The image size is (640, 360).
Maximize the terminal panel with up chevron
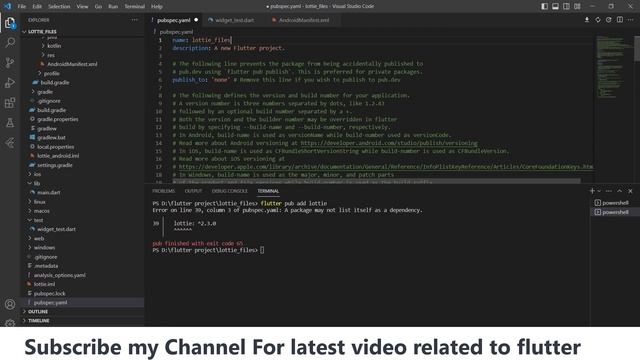620,191
